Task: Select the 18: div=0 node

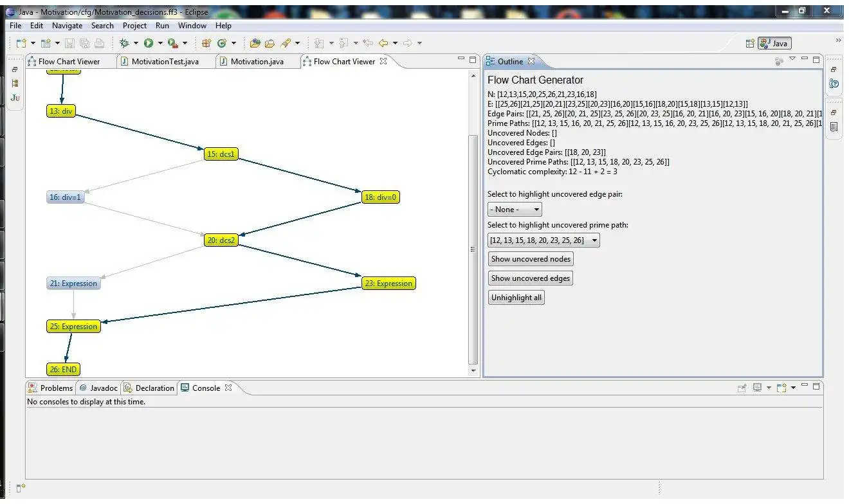Action: [x=381, y=197]
